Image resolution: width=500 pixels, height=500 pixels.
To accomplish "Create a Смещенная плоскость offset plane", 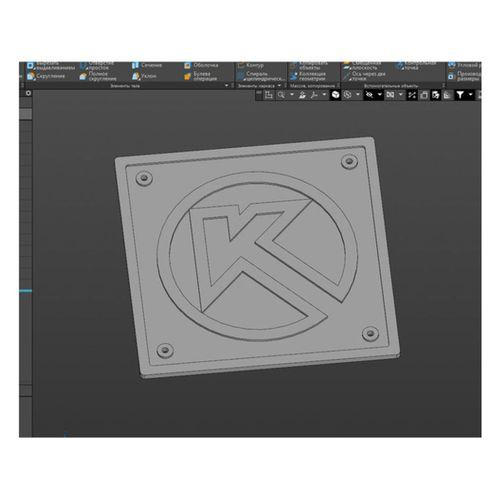I will [362, 65].
